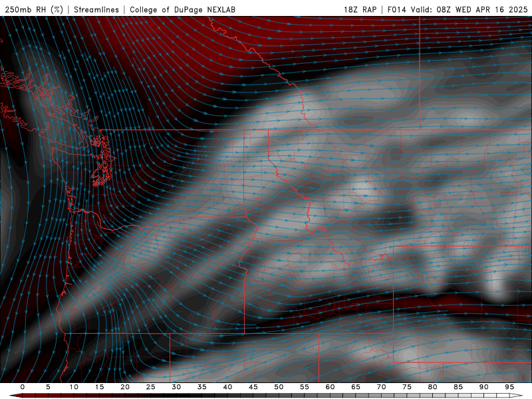532x399 pixels.
Task: Click the '20' tick label on the legend
Action: (x=125, y=387)
